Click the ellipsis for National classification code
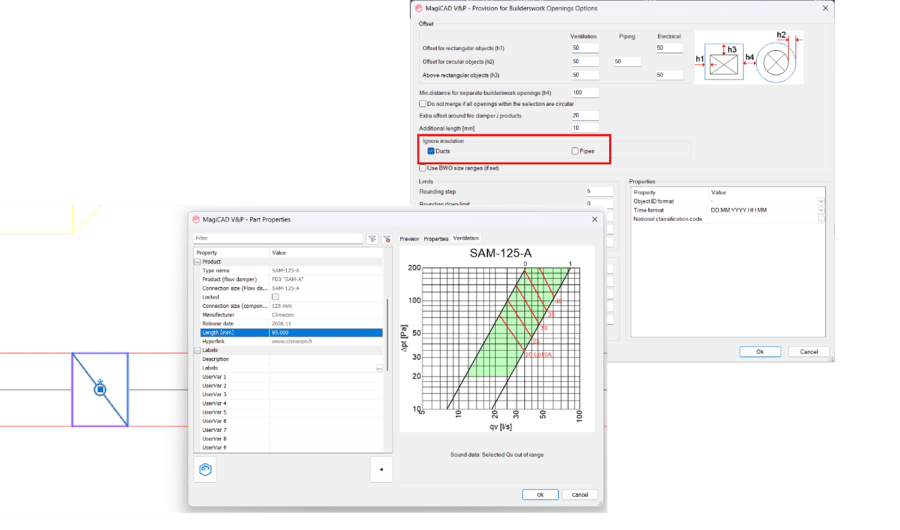900x530 pixels. coord(822,219)
